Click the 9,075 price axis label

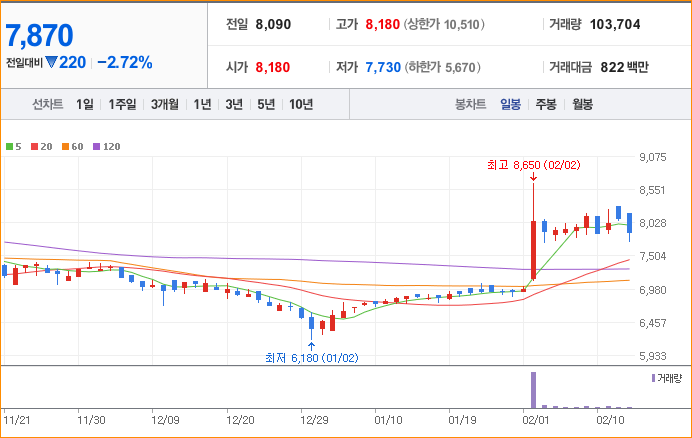pos(653,157)
